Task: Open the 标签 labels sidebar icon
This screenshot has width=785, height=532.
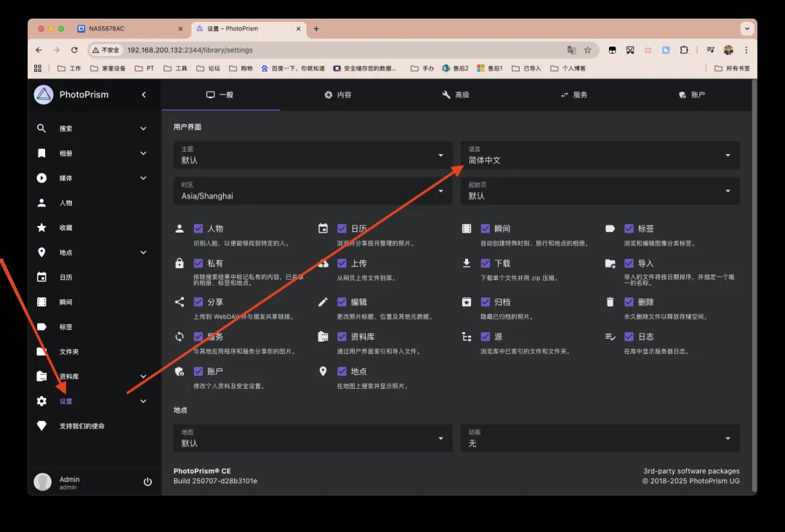Action: (x=42, y=327)
